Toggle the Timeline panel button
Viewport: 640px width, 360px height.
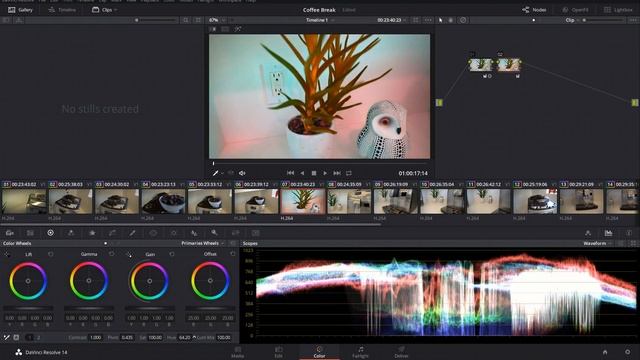pos(62,10)
